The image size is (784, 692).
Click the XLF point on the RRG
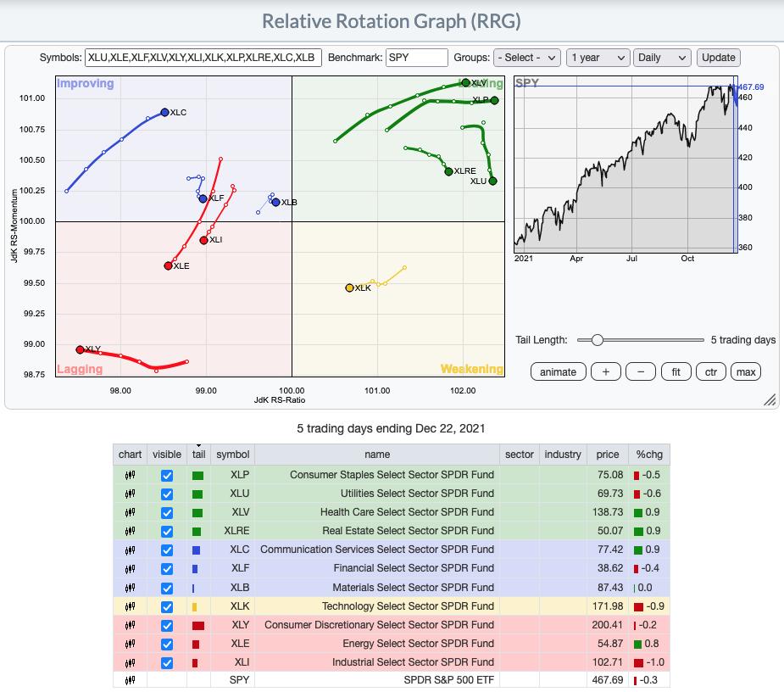coord(203,198)
